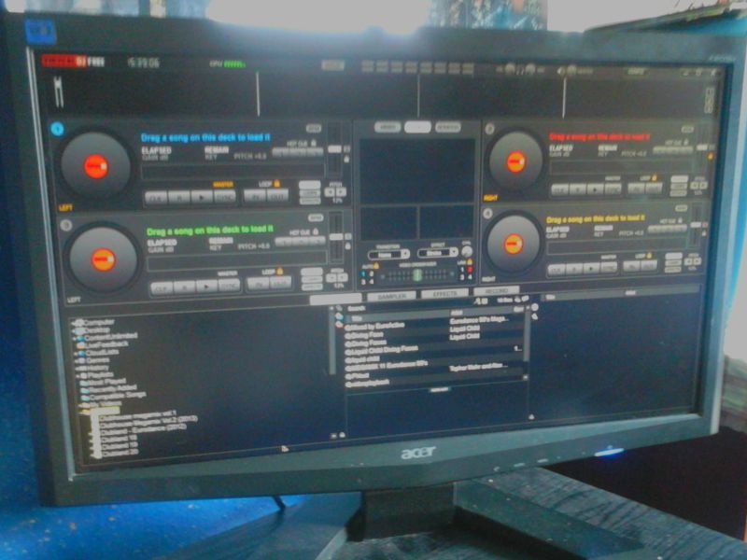
Task: Click the video crossfader handle
Action: [417, 275]
